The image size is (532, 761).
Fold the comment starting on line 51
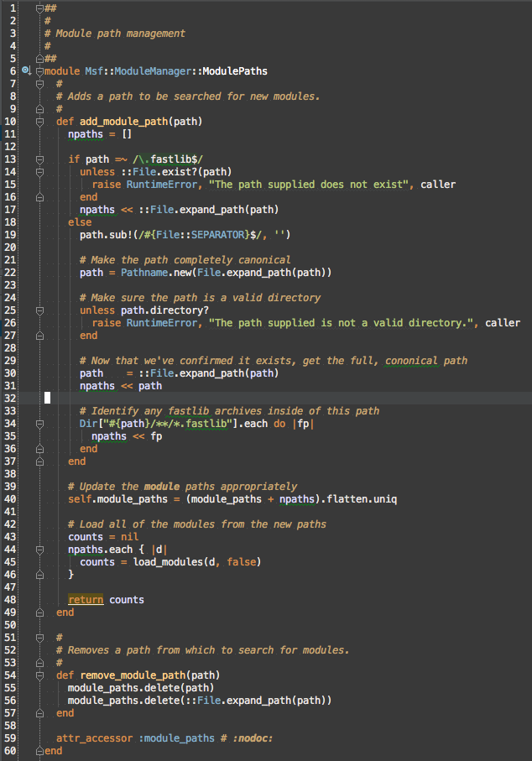(x=39, y=638)
